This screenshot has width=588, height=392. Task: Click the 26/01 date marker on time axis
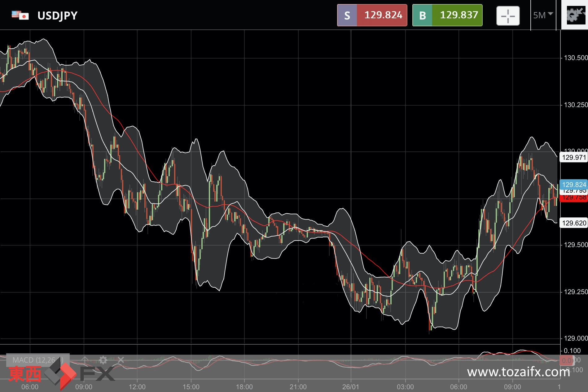[350, 387]
